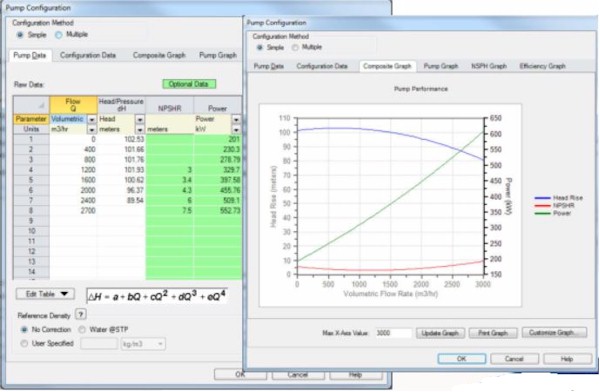The image size is (600, 392).
Task: Select flow value 2700 in row 8
Action: (73, 211)
